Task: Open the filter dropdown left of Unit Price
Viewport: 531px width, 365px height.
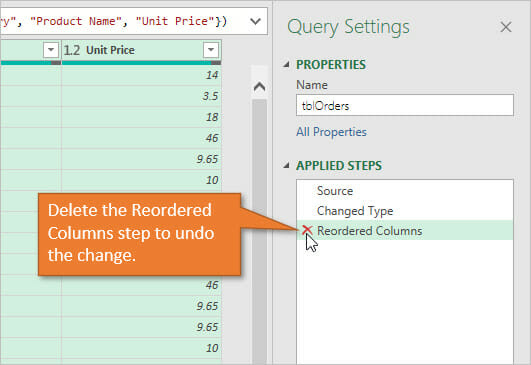Action: pos(51,50)
